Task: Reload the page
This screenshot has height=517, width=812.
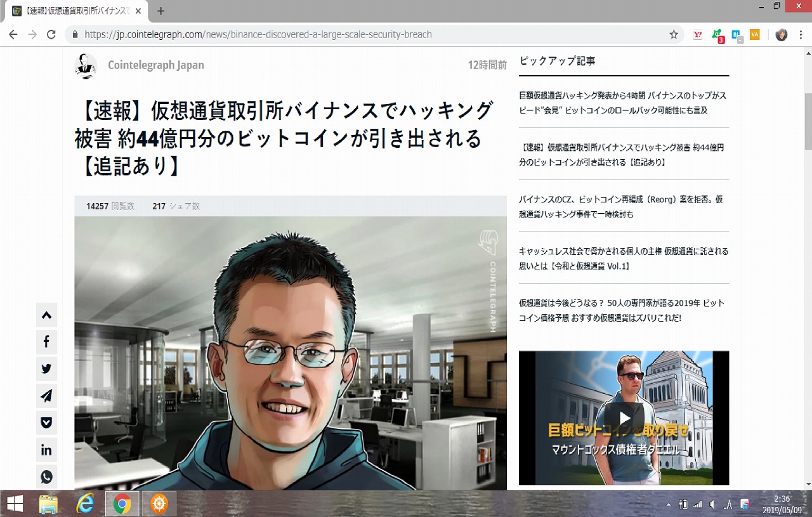Action: tap(51, 34)
